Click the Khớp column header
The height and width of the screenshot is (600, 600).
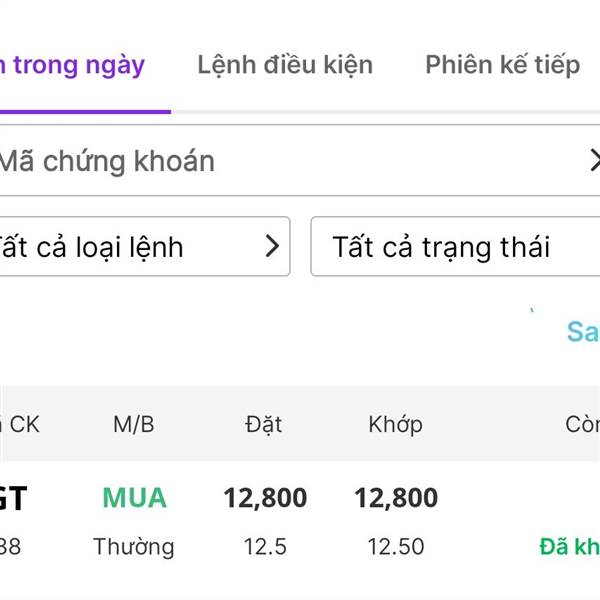(396, 424)
